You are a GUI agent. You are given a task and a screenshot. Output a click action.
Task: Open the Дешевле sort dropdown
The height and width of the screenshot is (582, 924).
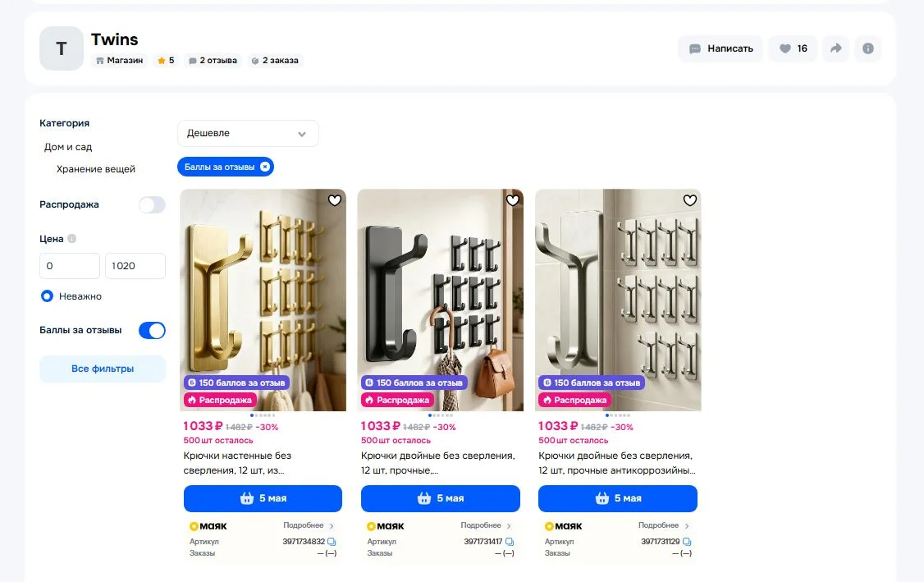point(248,133)
